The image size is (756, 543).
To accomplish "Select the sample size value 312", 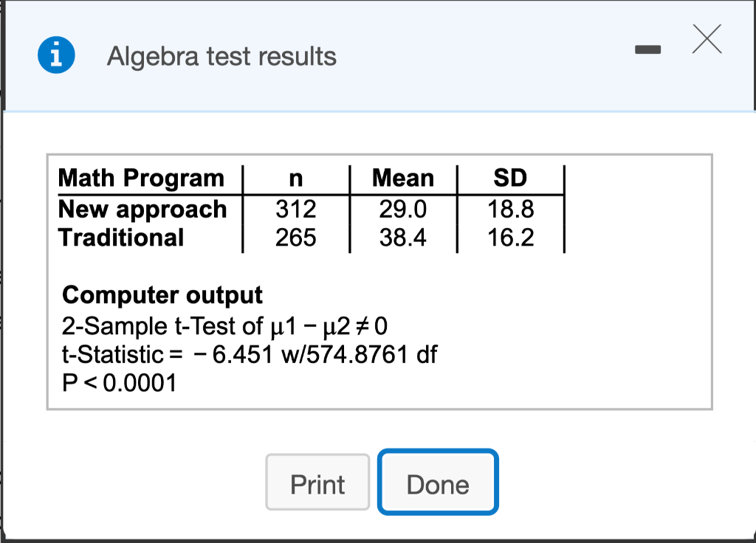I will 295,210.
